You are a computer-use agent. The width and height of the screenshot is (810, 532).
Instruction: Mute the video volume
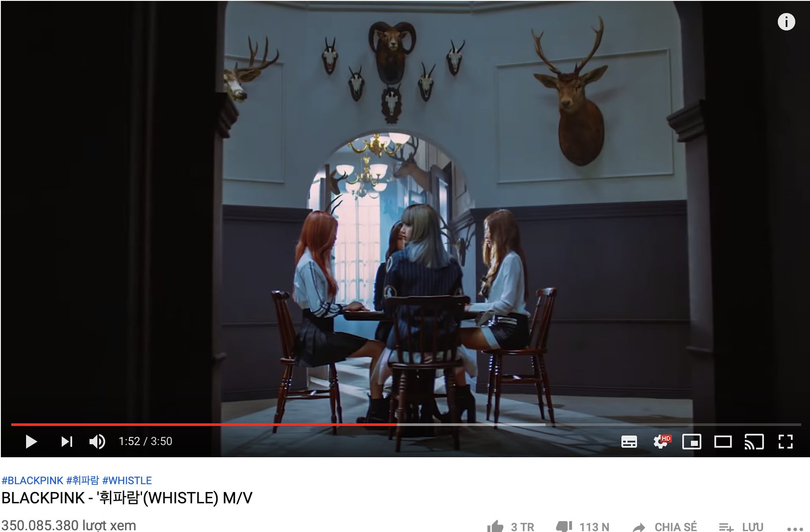pyautogui.click(x=97, y=442)
